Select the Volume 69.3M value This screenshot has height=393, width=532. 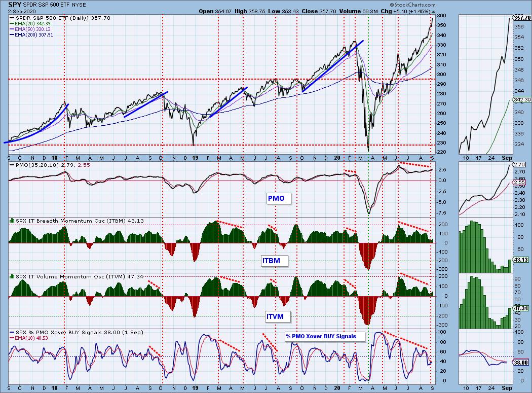click(x=358, y=11)
